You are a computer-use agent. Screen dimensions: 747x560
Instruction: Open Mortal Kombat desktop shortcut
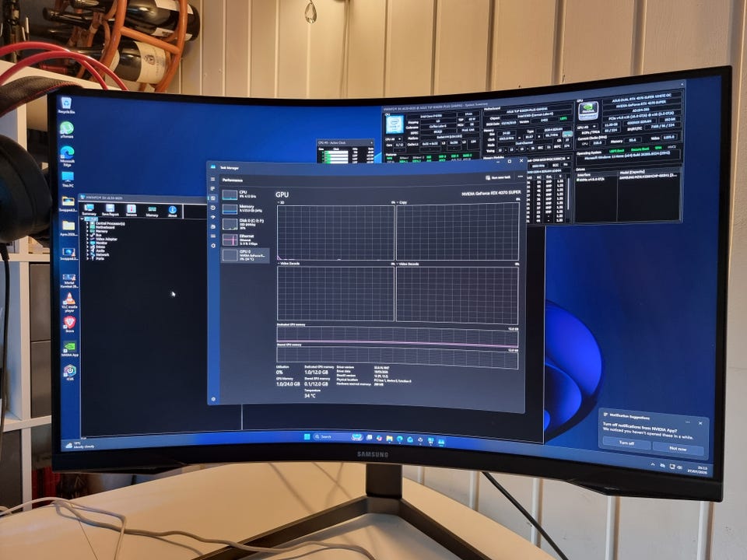pyautogui.click(x=69, y=280)
